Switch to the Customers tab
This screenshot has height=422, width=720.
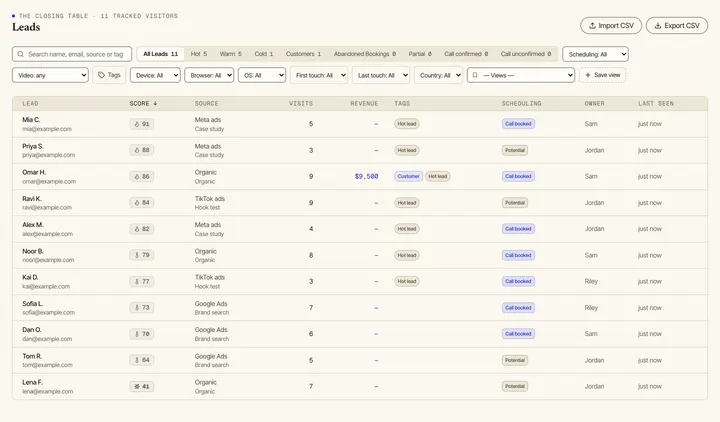(304, 54)
